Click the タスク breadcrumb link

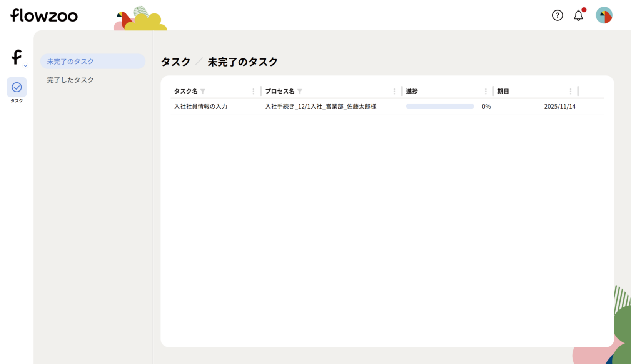pos(175,62)
